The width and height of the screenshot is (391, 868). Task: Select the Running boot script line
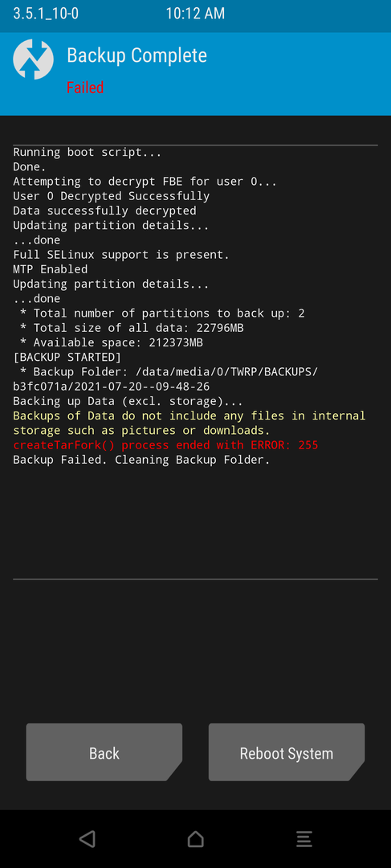[88, 152]
